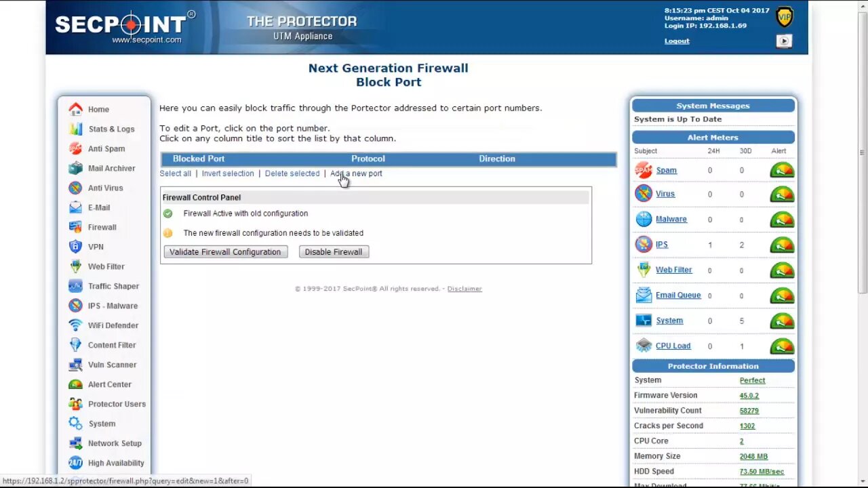Select IPS - Malware sidebar icon
This screenshot has width=868, height=488.
pyautogui.click(x=75, y=306)
